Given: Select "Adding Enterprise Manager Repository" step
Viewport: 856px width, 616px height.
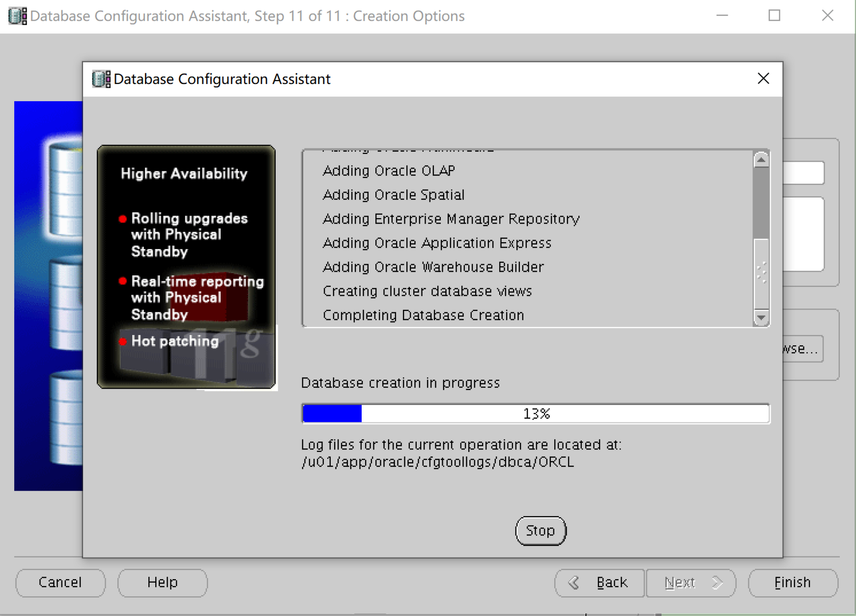Looking at the screenshot, I should (451, 219).
